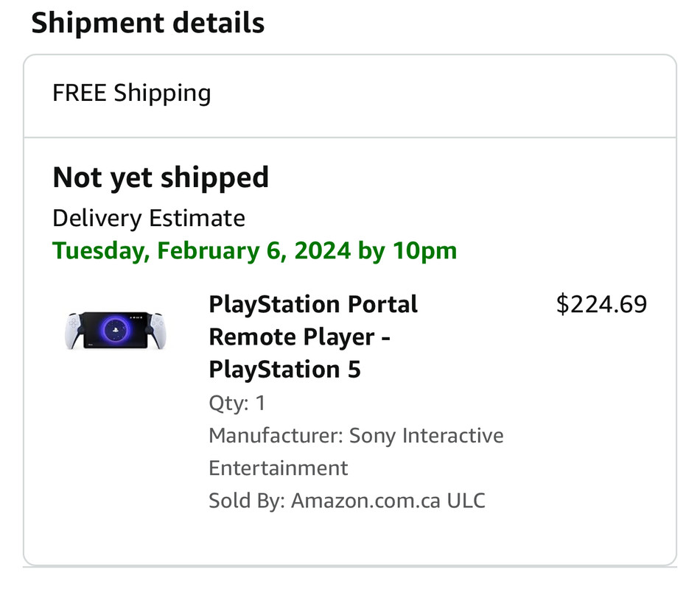
Task: Click the "Not yet shipped" status
Action: 161,177
